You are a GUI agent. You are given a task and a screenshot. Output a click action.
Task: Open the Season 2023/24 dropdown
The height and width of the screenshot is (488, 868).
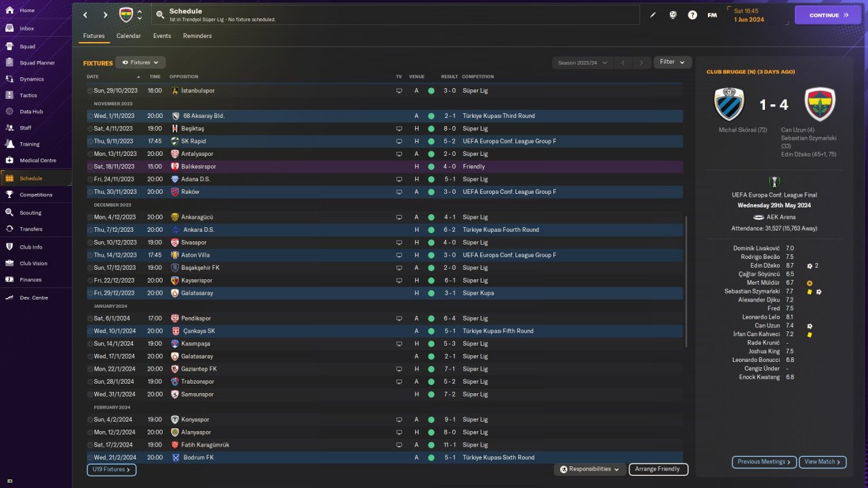point(583,63)
